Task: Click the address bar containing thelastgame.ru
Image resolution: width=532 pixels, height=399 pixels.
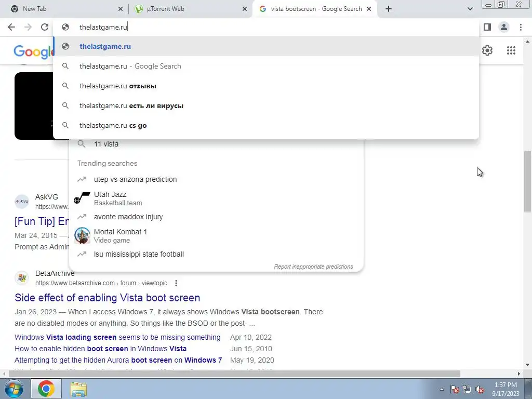Action: point(266,27)
